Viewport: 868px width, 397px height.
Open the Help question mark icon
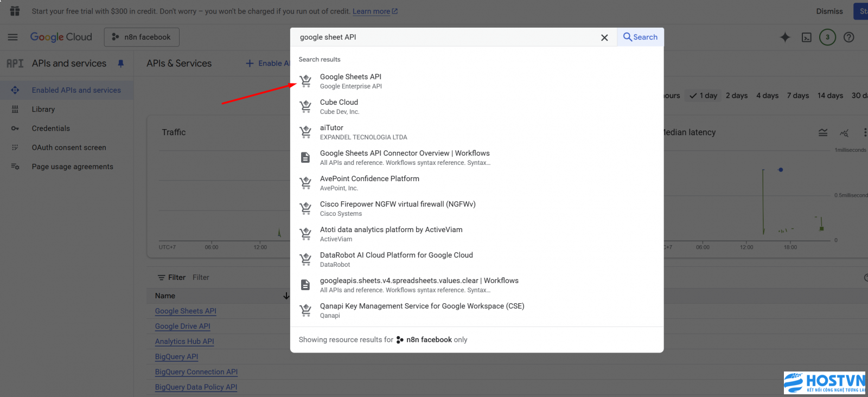tap(849, 37)
